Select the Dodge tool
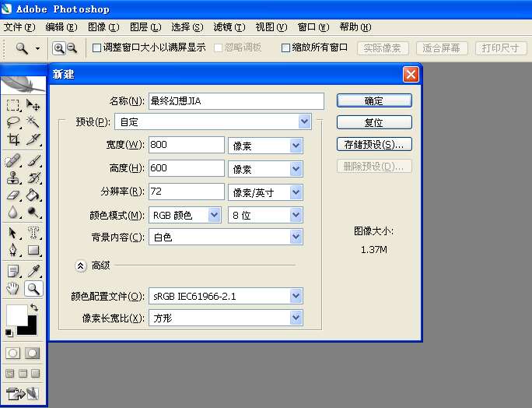The image size is (532, 408). point(33,213)
